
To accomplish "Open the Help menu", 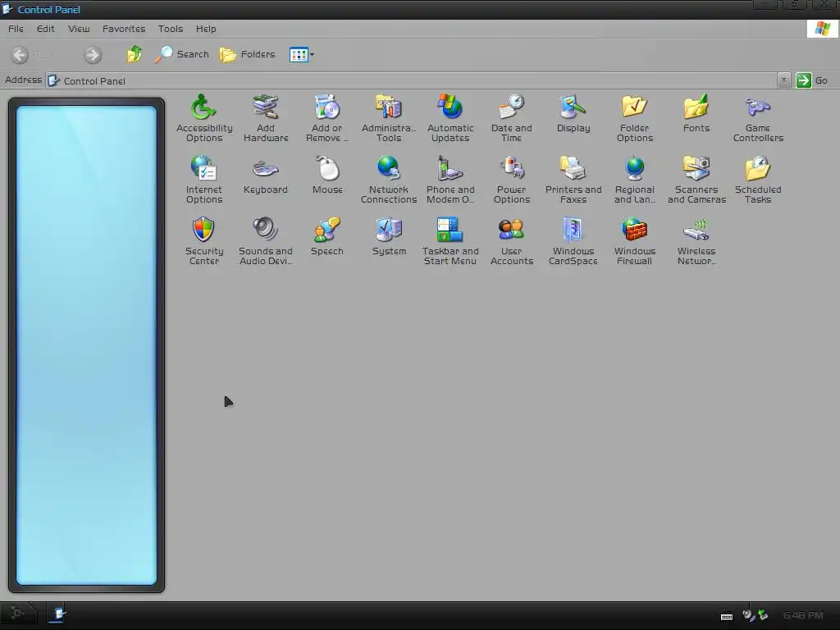I will (206, 29).
